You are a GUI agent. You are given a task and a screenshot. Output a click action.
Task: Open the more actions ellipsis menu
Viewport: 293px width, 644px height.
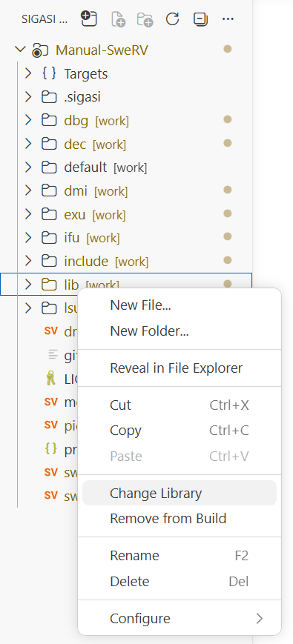click(228, 19)
